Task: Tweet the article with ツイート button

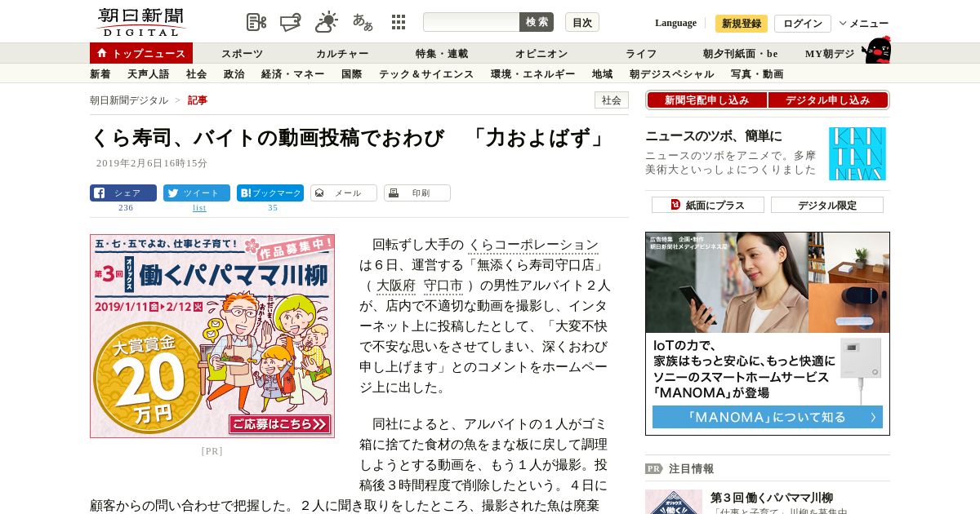Action: tap(197, 193)
